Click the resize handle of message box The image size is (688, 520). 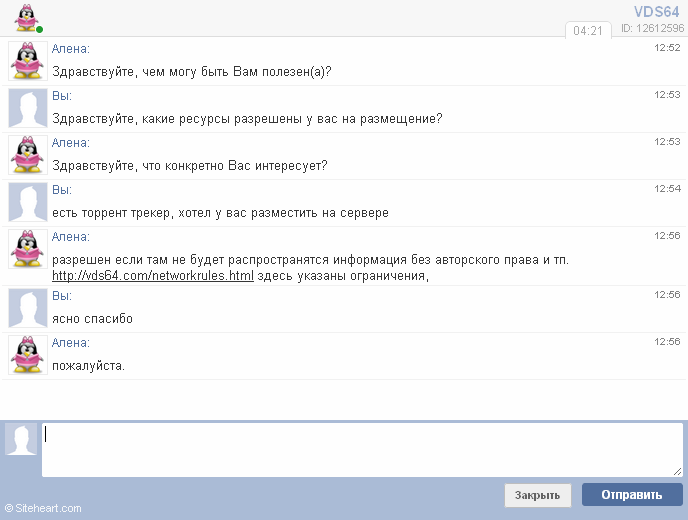pos(677,471)
